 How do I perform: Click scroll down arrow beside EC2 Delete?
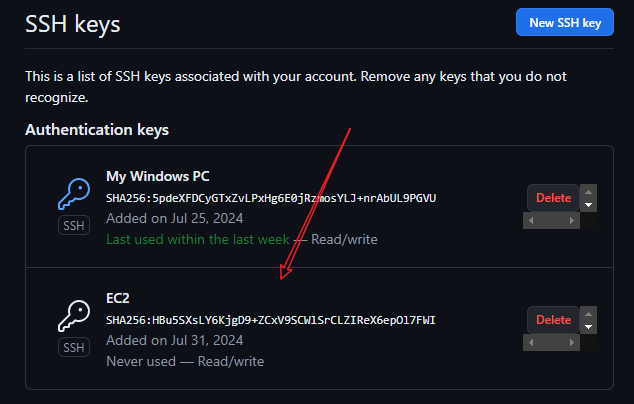(589, 327)
